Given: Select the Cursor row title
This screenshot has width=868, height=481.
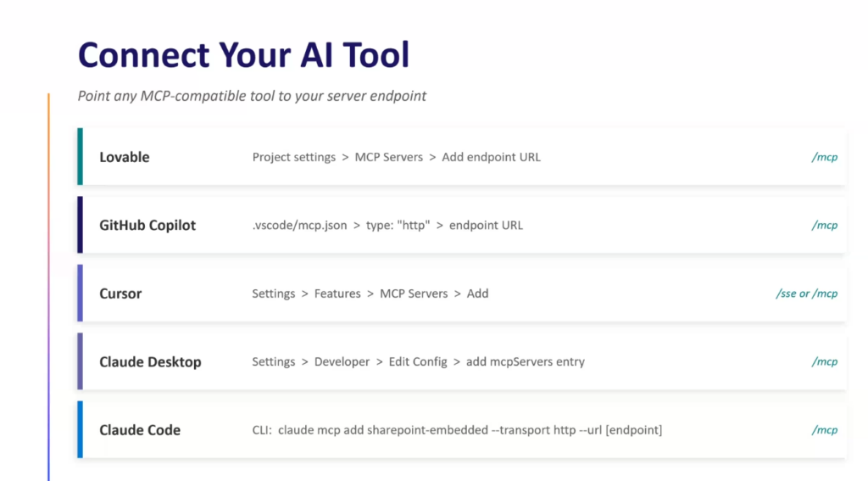Looking at the screenshot, I should (120, 294).
